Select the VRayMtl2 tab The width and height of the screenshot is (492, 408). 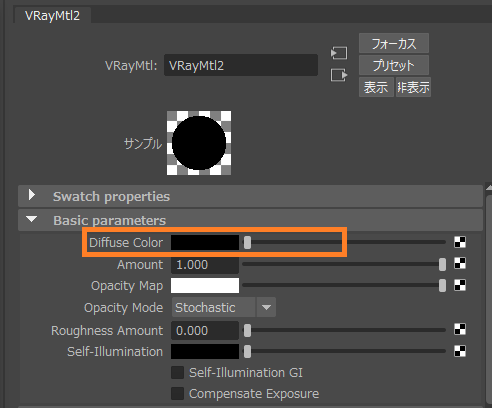(52, 16)
